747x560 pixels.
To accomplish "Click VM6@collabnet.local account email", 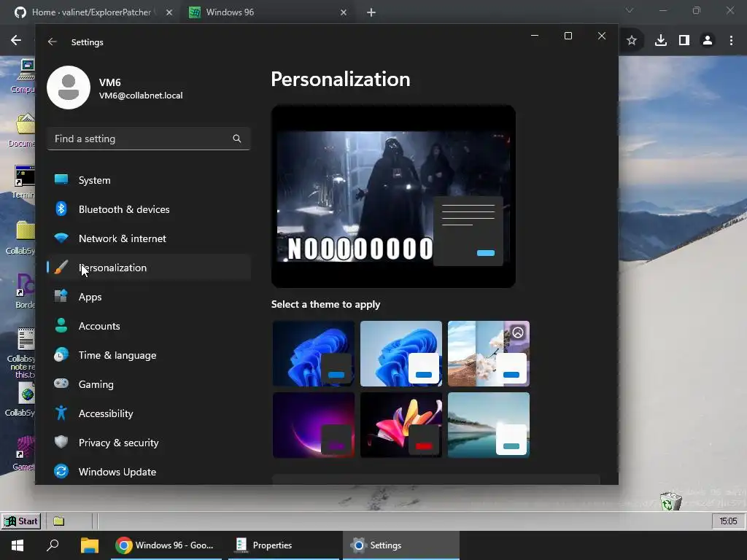I will coord(141,96).
